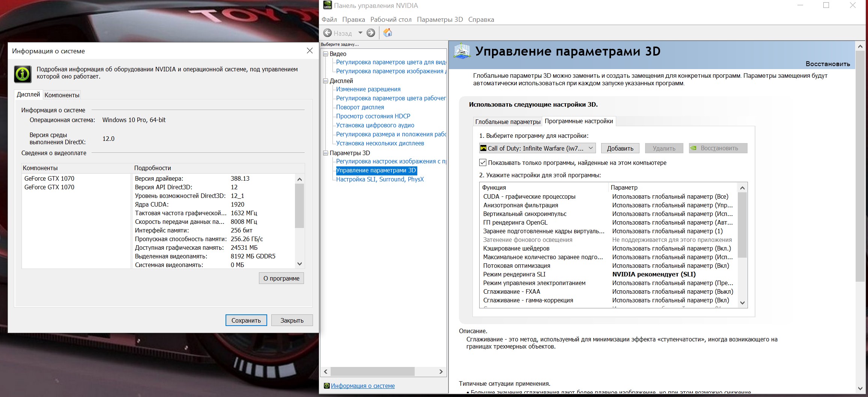The height and width of the screenshot is (397, 868).
Task: Select Установка цифрового аудио task
Action: [x=375, y=125]
